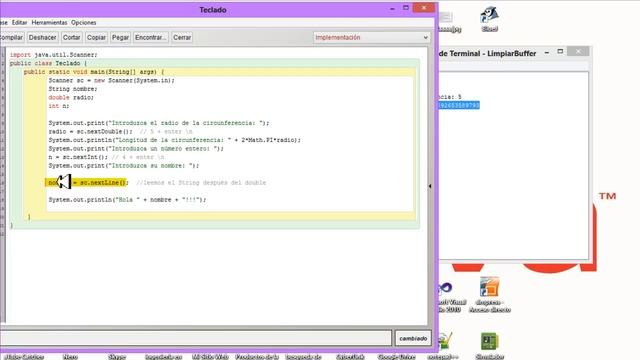The image size is (640, 360).
Task: Click the 'Introduzca su nombre' print line
Action: click(124, 166)
